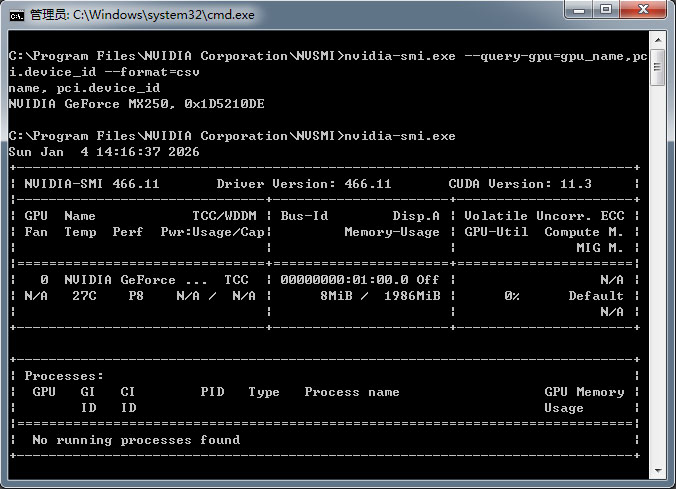This screenshot has width=676, height=489.
Task: Click the 'Memory-Usage' header
Action: point(392,232)
